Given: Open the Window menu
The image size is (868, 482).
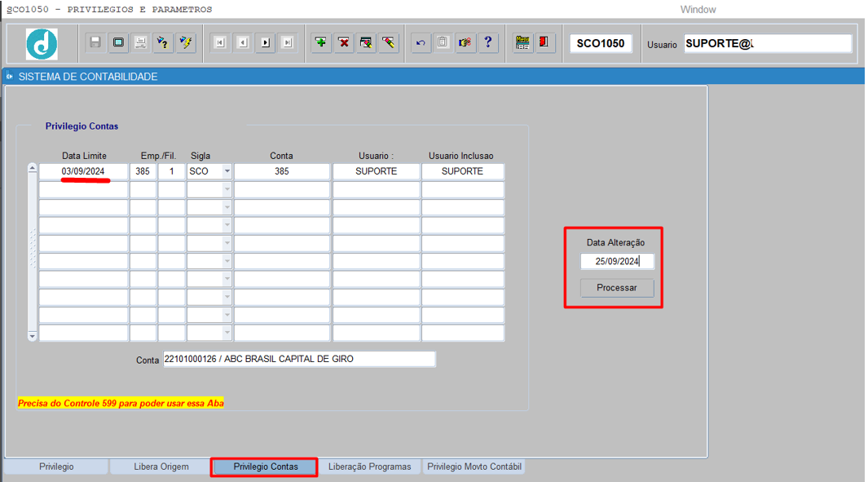Looking at the screenshot, I should click(x=698, y=10).
